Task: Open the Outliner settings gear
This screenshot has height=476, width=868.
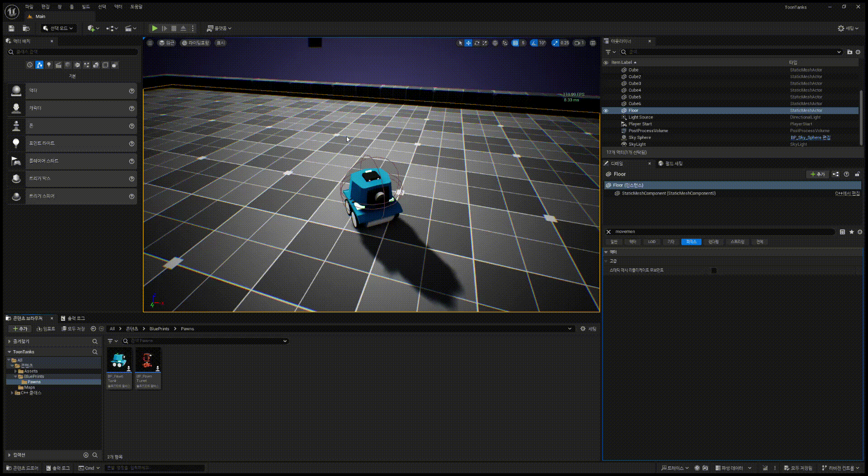Action: tap(859, 52)
